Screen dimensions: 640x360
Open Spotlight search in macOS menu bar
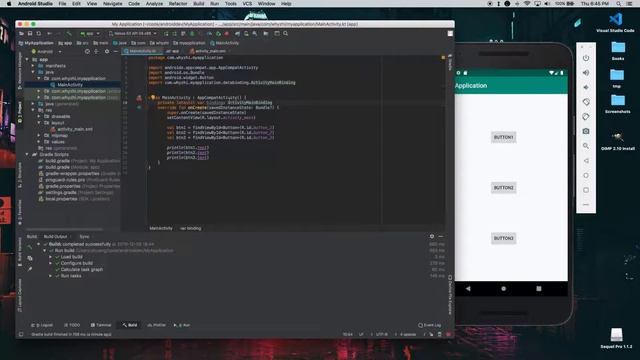coord(619,4)
